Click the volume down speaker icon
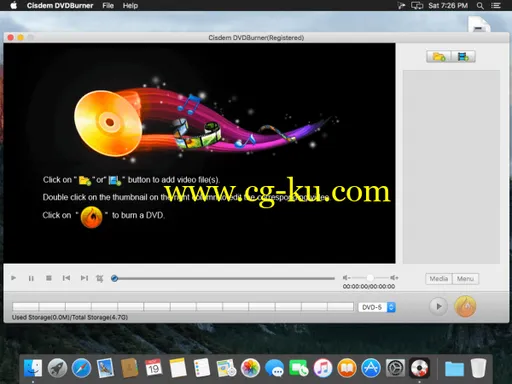This screenshot has width=512, height=384. coord(346,277)
